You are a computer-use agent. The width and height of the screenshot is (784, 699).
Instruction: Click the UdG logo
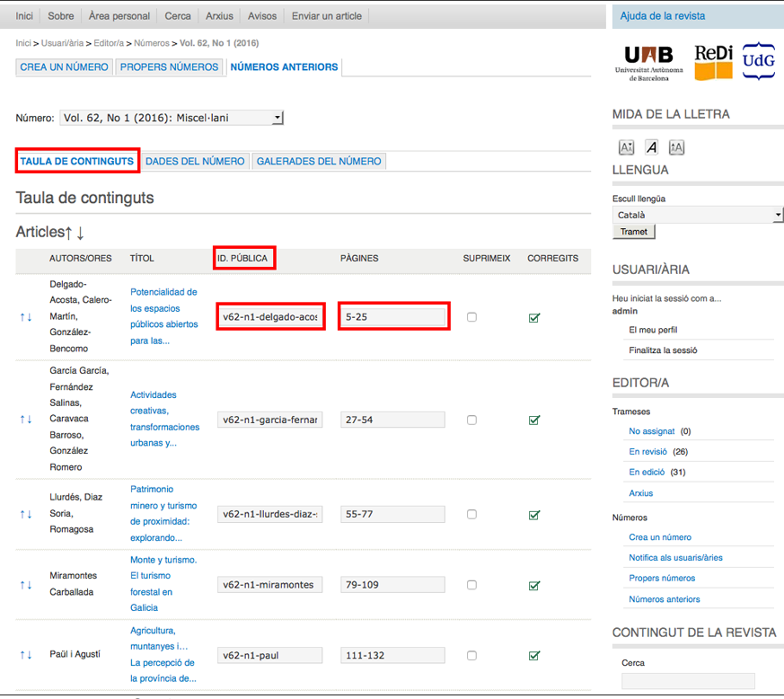point(758,61)
